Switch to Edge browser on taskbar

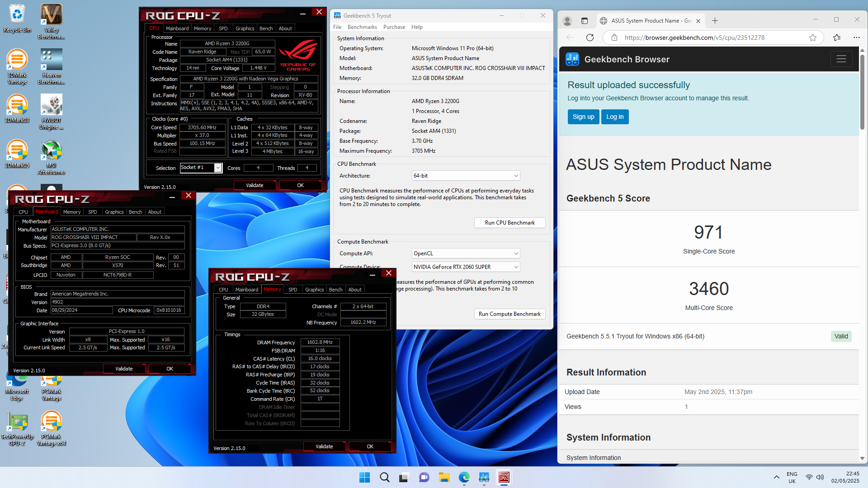coord(464,477)
